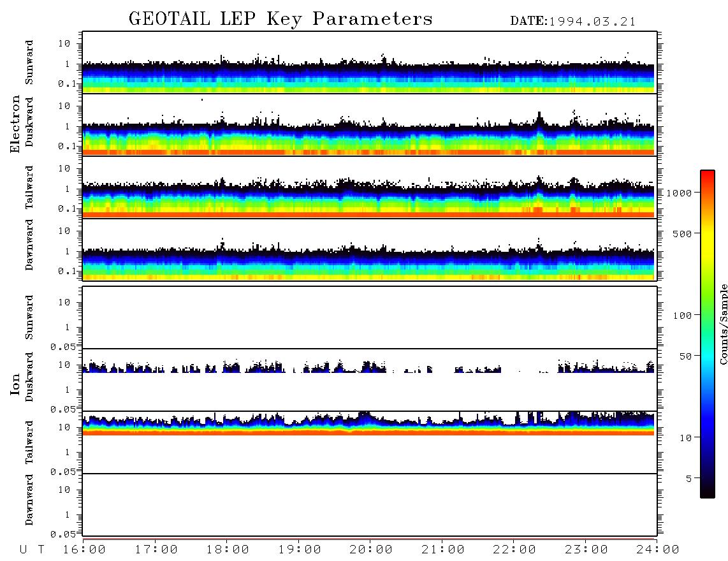
Task: Click the 20:00 time tick label
Action: (x=371, y=550)
